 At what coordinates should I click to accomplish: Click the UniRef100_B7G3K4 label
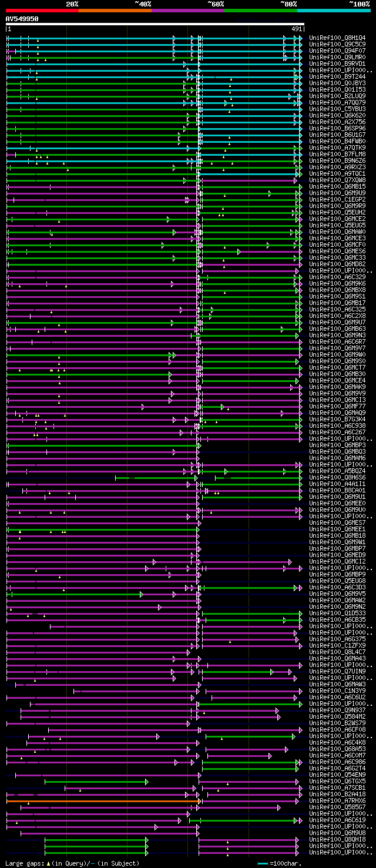(x=337, y=419)
